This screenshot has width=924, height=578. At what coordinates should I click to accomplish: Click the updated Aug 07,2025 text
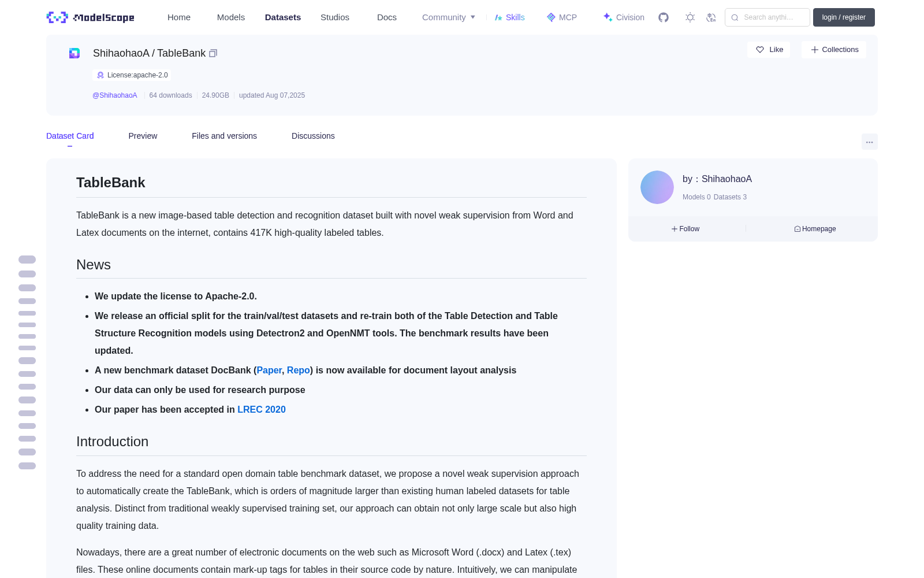[272, 95]
